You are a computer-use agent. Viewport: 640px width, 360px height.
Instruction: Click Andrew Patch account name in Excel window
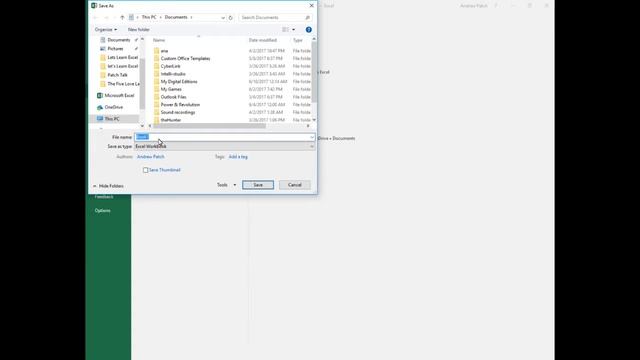[473, 6]
